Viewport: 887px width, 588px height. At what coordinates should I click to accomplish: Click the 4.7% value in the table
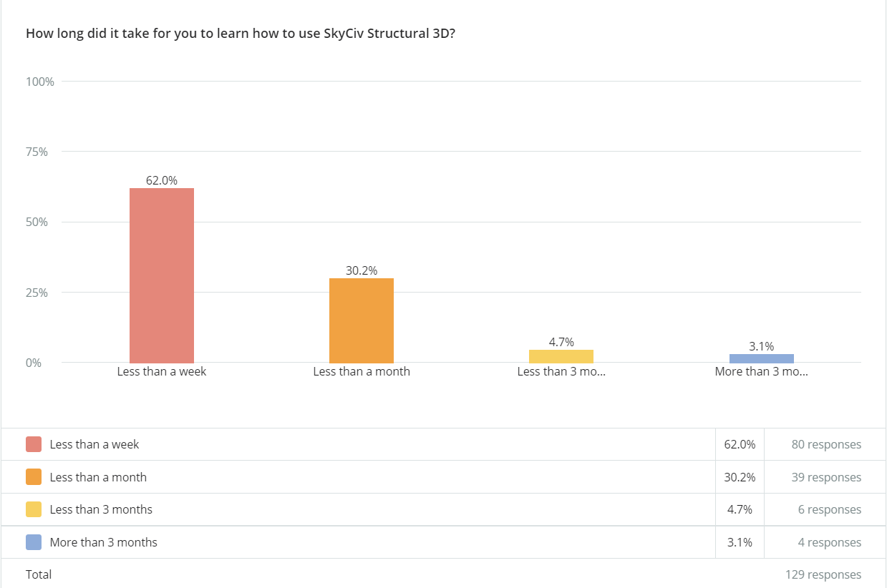pyautogui.click(x=740, y=509)
